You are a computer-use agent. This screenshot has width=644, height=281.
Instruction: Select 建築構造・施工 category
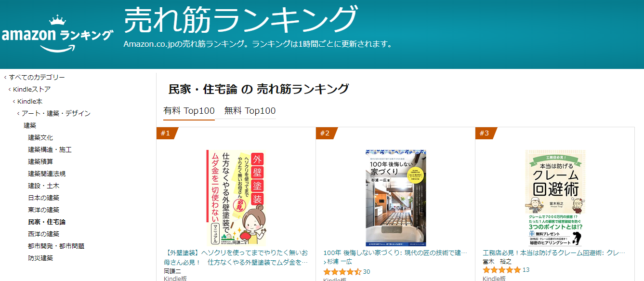tap(50, 149)
